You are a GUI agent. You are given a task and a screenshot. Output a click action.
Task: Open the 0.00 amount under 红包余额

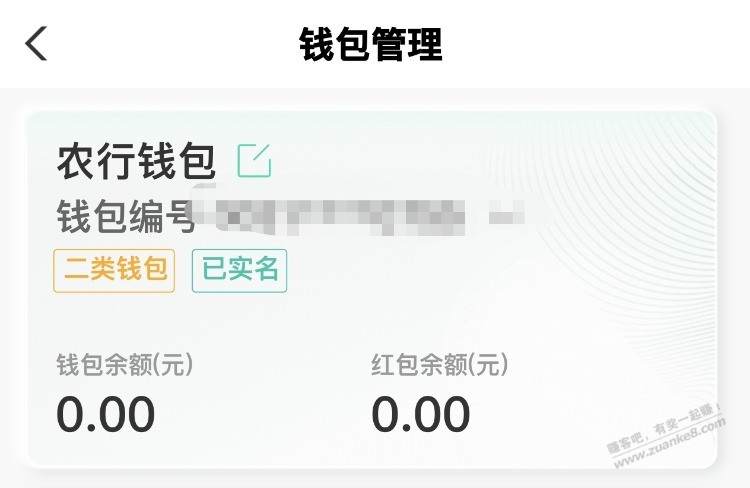421,415
